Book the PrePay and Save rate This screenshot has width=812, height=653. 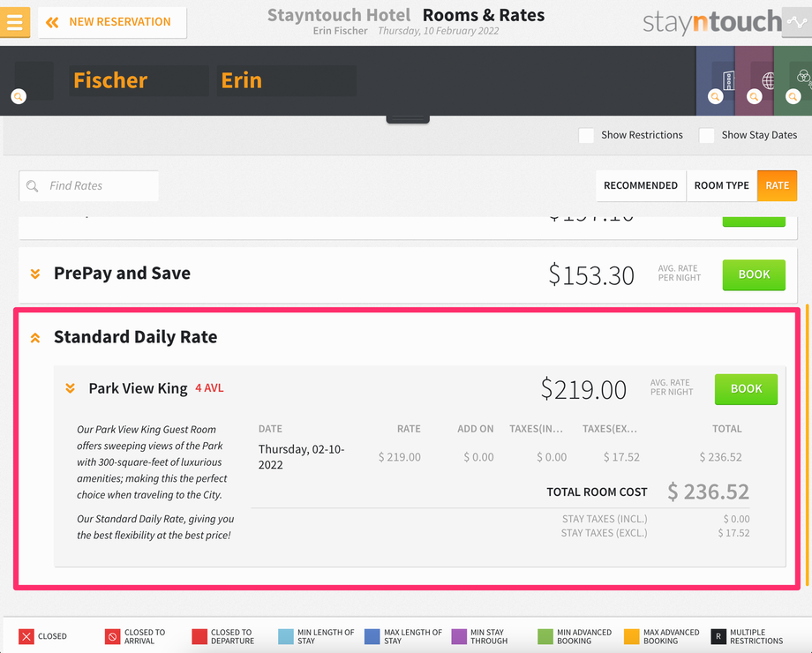coord(754,274)
